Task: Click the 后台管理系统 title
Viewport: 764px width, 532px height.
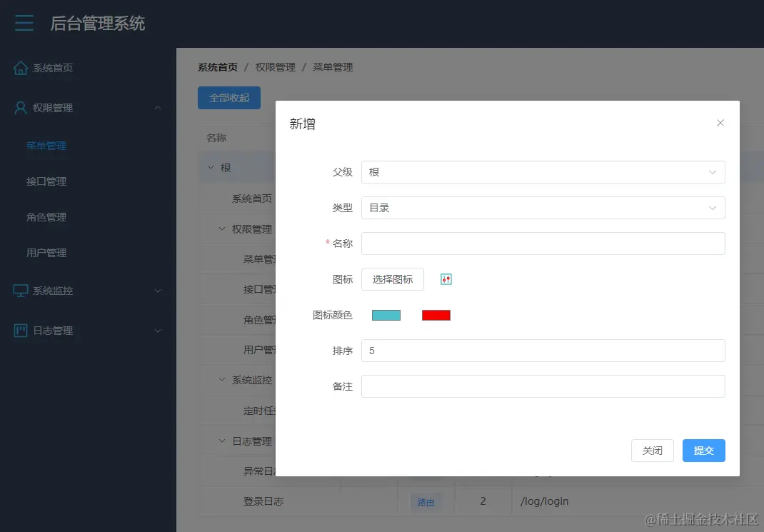Action: coord(98,24)
